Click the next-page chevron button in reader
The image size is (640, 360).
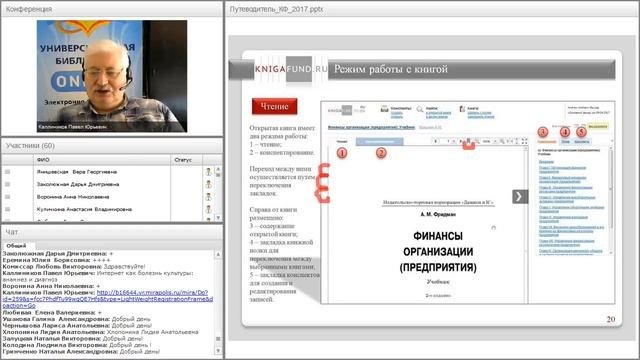[x=520, y=196]
